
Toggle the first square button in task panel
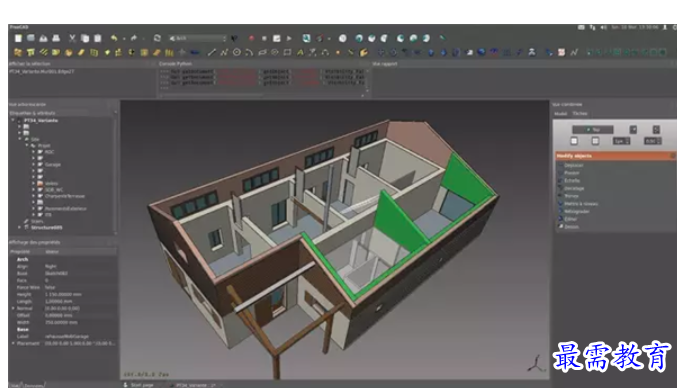click(x=574, y=141)
